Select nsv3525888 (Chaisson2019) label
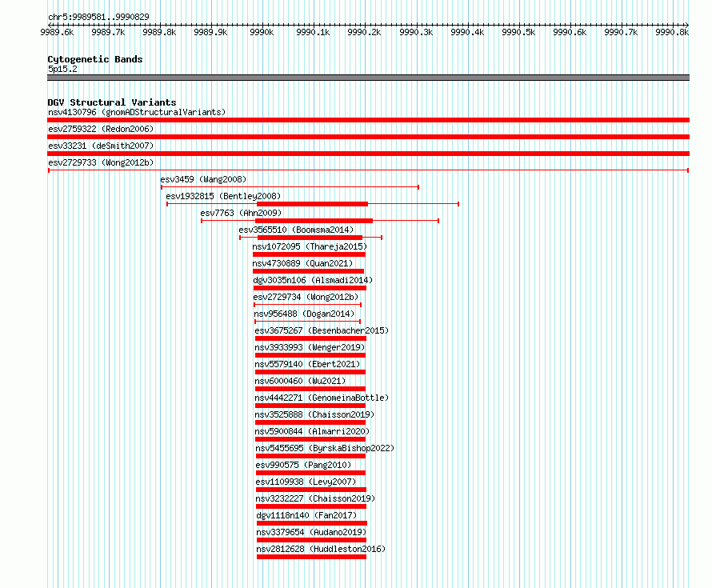 click(314, 414)
